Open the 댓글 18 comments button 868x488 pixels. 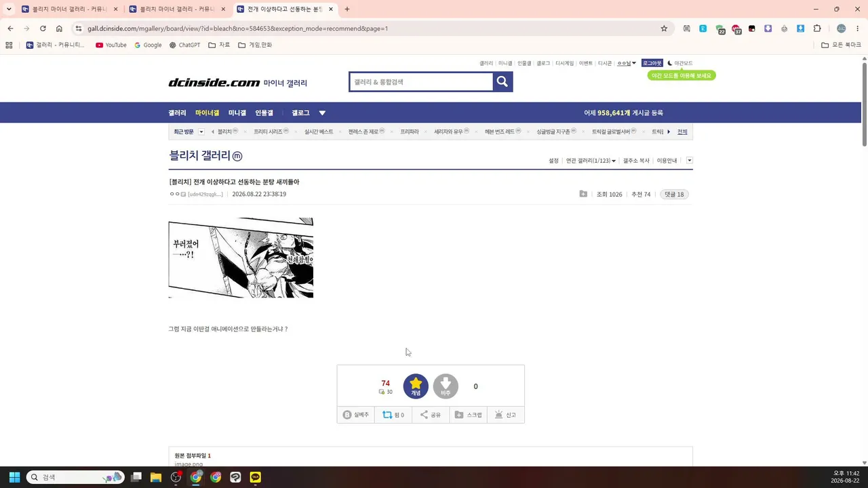tap(675, 195)
